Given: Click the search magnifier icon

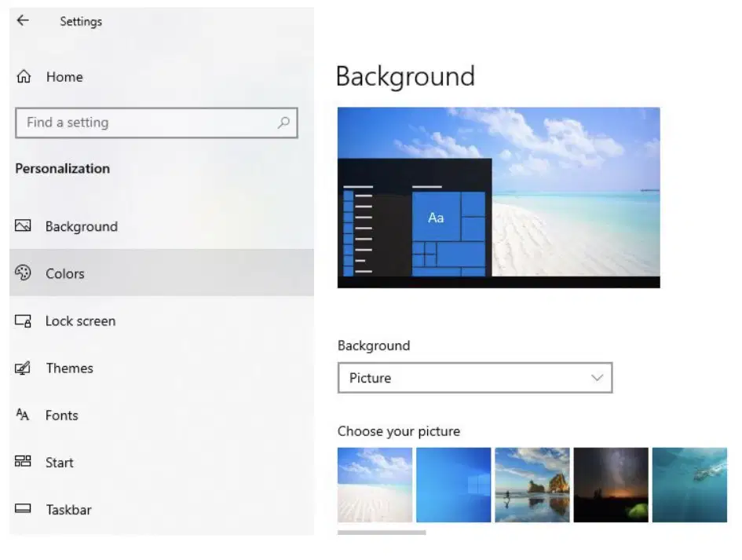Looking at the screenshot, I should (283, 123).
